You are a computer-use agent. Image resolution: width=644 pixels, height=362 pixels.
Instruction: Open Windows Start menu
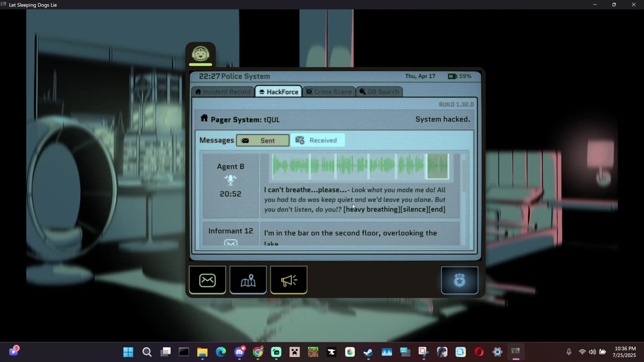tap(128, 352)
